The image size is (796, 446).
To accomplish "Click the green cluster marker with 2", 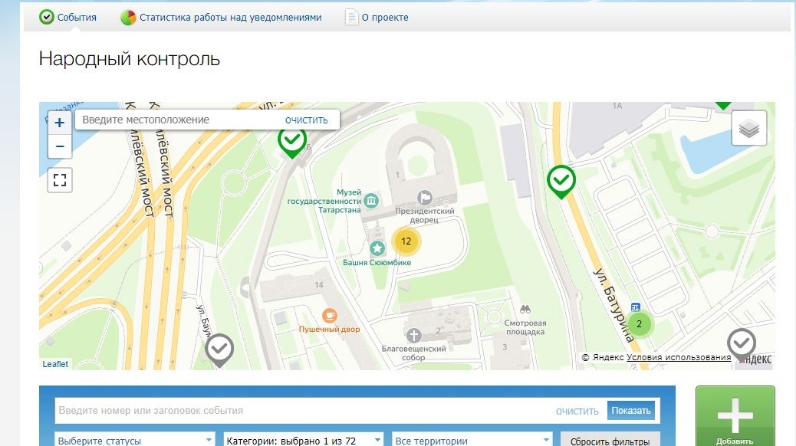I will (639, 324).
